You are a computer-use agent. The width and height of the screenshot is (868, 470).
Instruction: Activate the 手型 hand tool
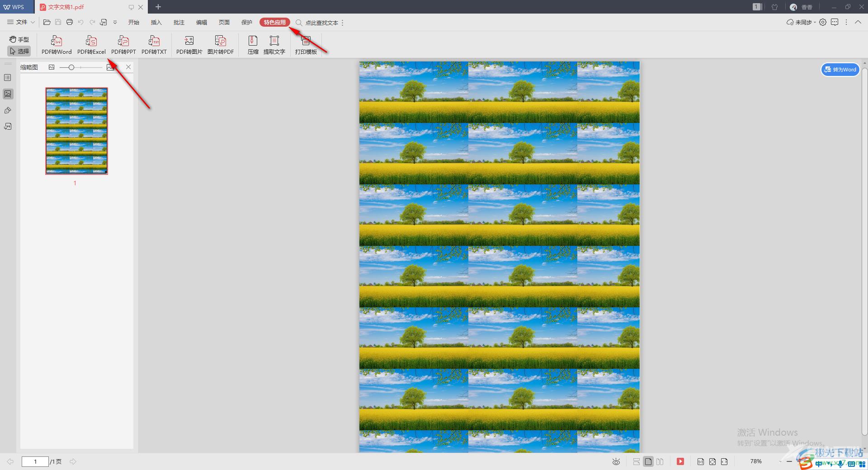[19, 39]
